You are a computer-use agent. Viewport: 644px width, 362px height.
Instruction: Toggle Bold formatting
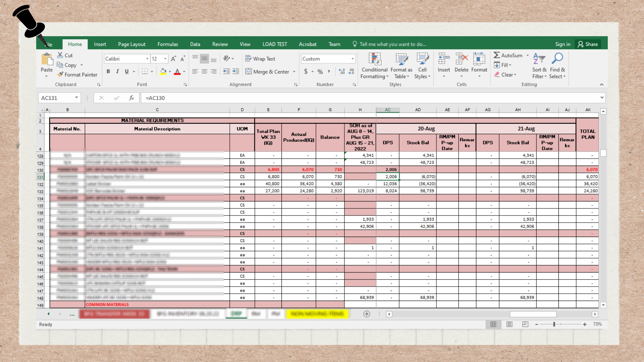108,71
